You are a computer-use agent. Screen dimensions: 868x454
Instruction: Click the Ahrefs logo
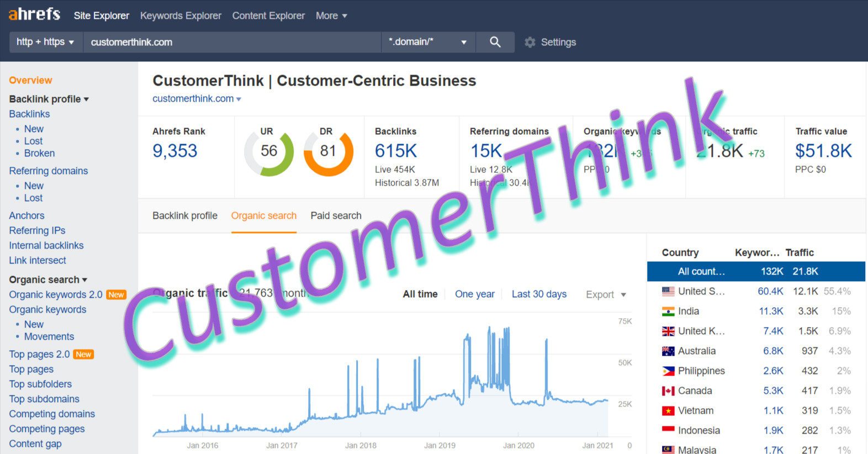tap(34, 14)
